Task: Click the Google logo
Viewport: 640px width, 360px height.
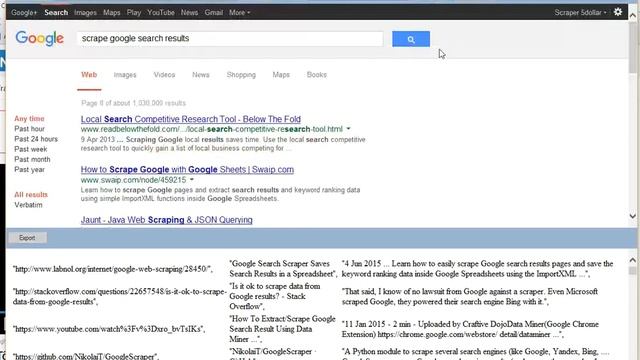Action: tap(40, 39)
